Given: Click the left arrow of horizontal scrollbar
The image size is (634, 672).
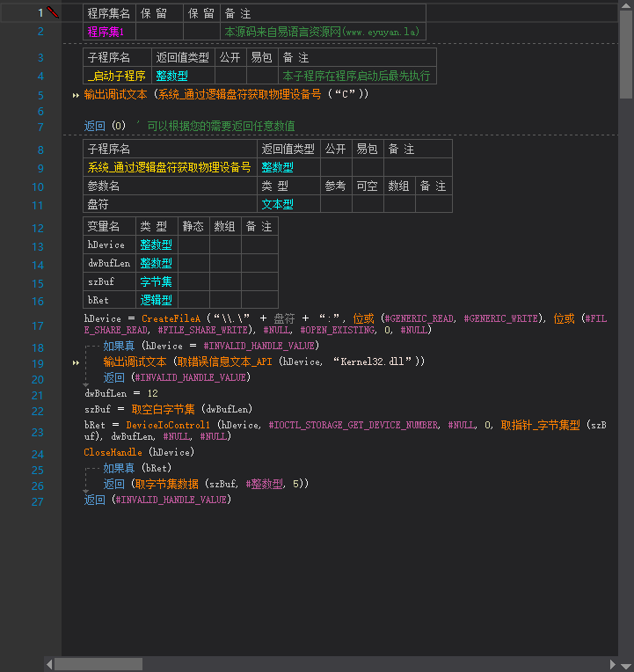Looking at the screenshot, I should pos(49,664).
